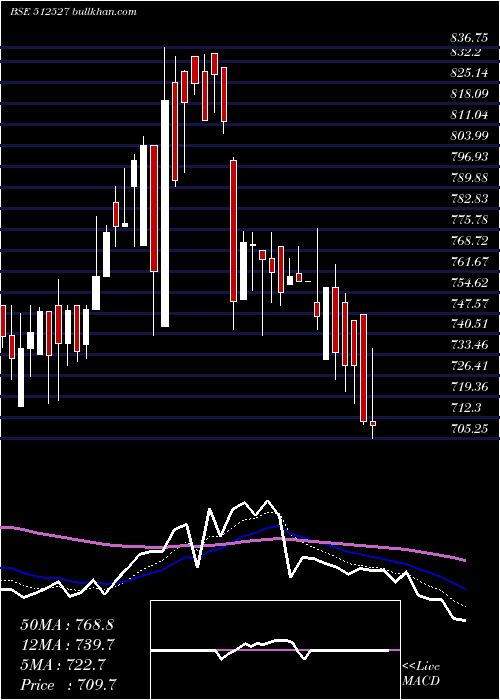500x700 pixels.
Task: Click the 761.67 price label
Action: [469, 262]
